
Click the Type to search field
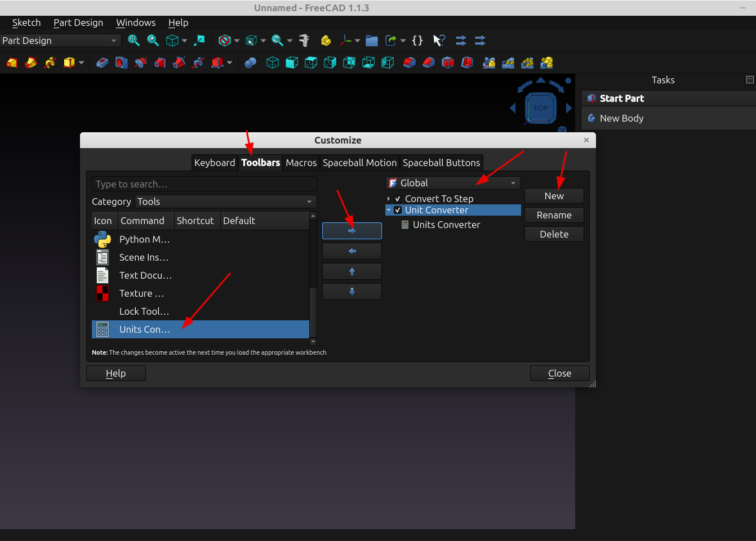204,184
